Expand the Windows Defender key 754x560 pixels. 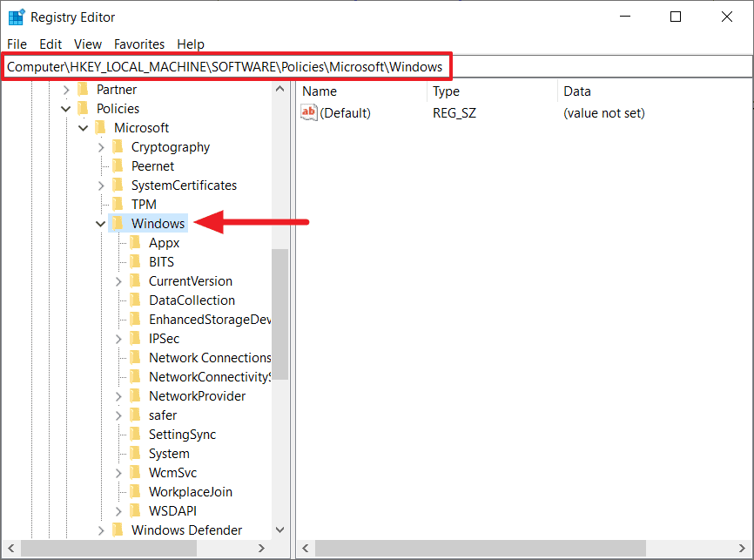(x=101, y=530)
